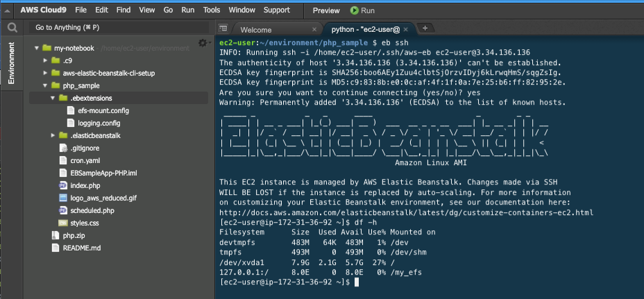This screenshot has height=299, width=644.
Task: Select the python ec2-user terminal tab
Action: 366,30
